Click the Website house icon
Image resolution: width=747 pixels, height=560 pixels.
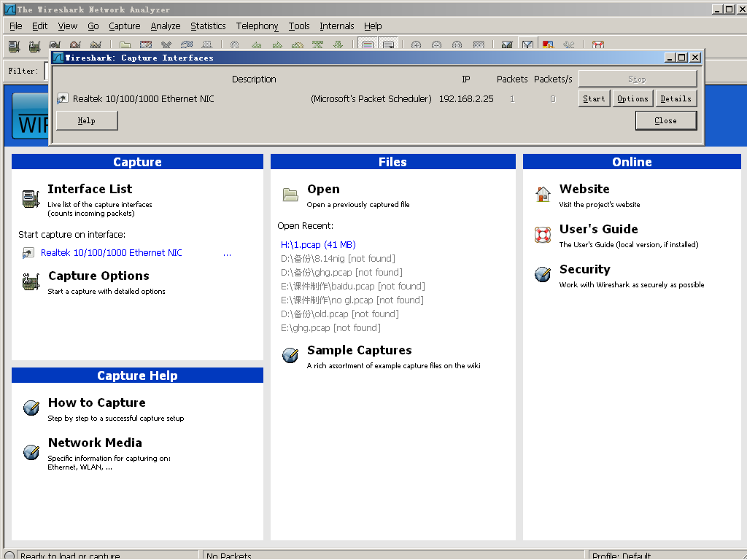(x=543, y=194)
